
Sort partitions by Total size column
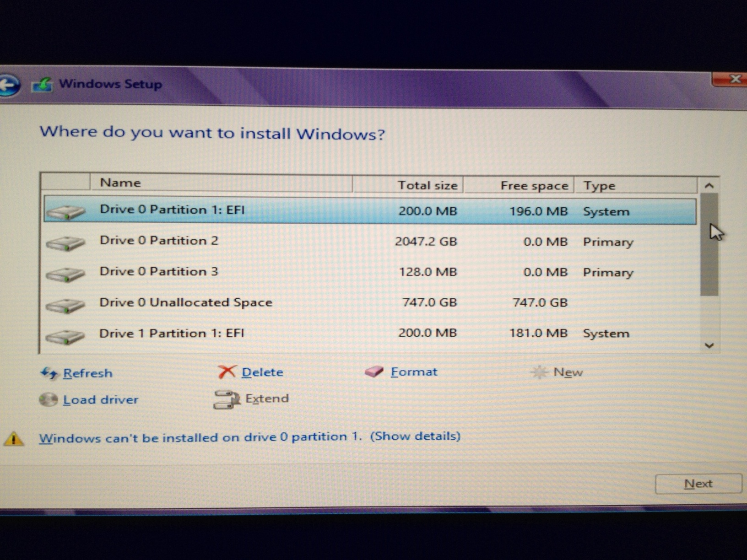pyautogui.click(x=408, y=185)
